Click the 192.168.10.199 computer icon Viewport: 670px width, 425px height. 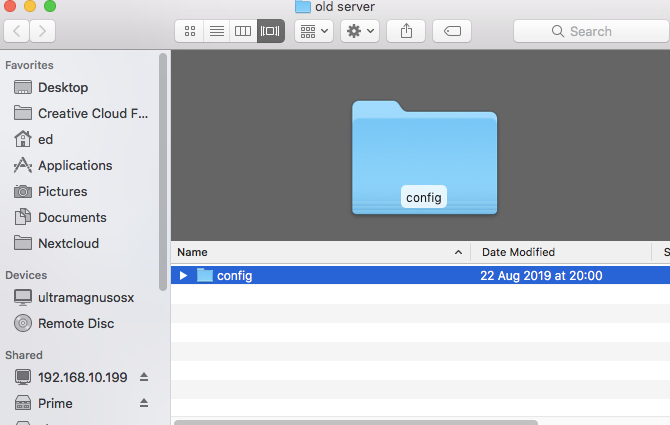[23, 377]
